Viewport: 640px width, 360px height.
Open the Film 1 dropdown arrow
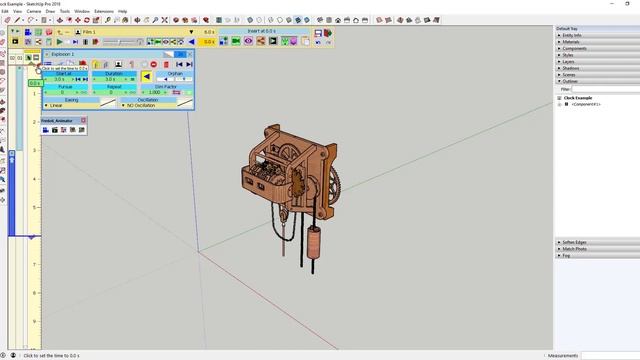191,32
